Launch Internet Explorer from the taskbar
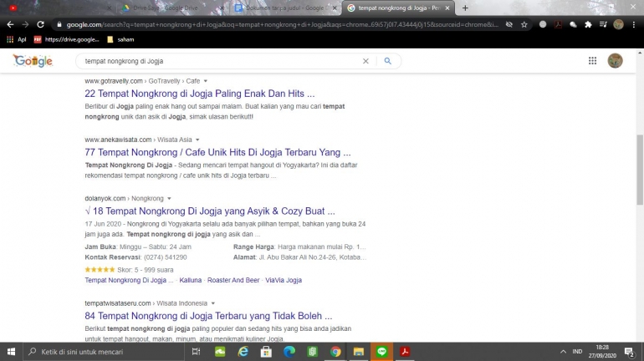Screen dimensions: 644x361 [x=243, y=352]
